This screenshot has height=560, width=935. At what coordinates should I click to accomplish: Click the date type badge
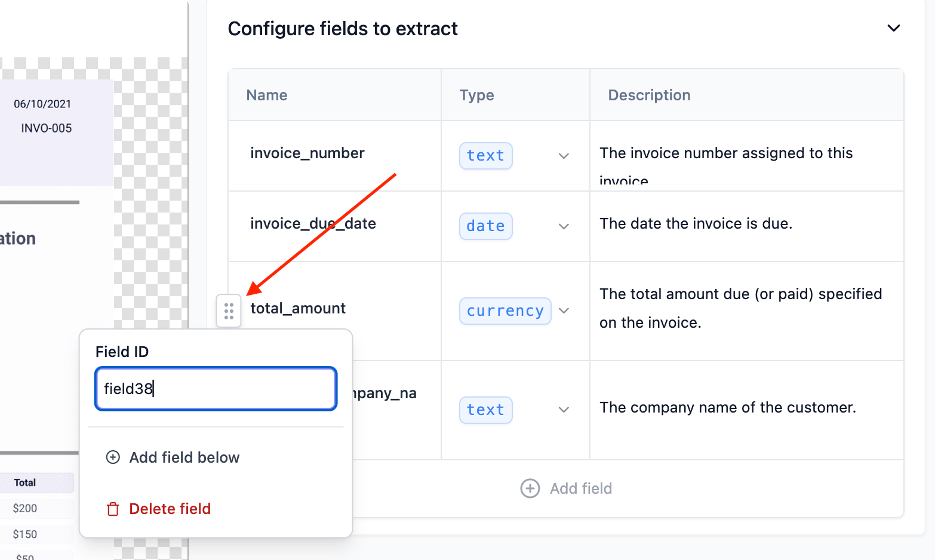pos(485,226)
